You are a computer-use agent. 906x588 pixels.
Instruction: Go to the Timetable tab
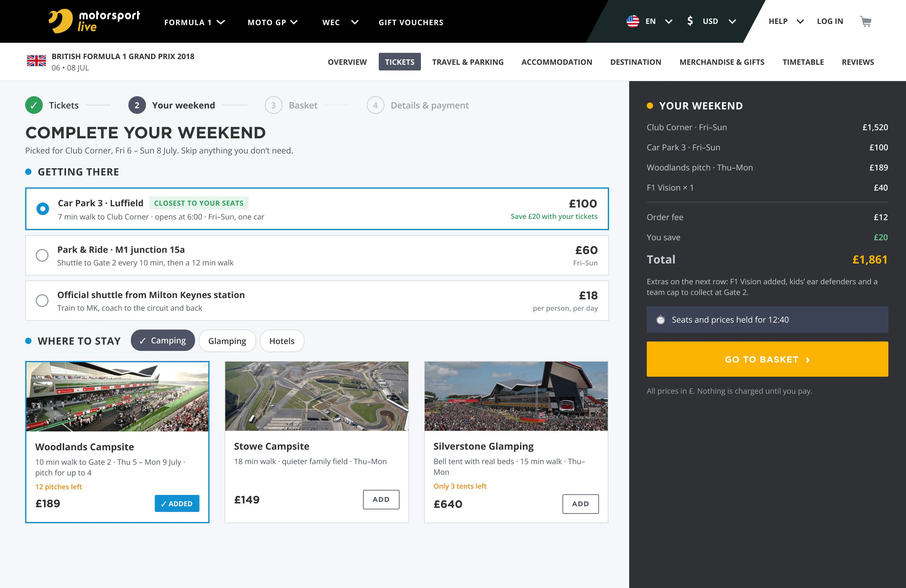(x=803, y=62)
